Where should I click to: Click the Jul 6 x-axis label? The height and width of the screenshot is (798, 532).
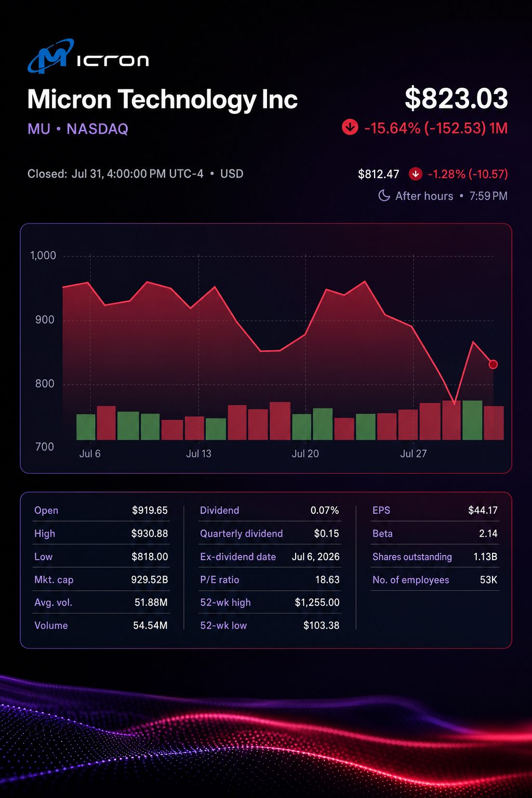point(90,454)
